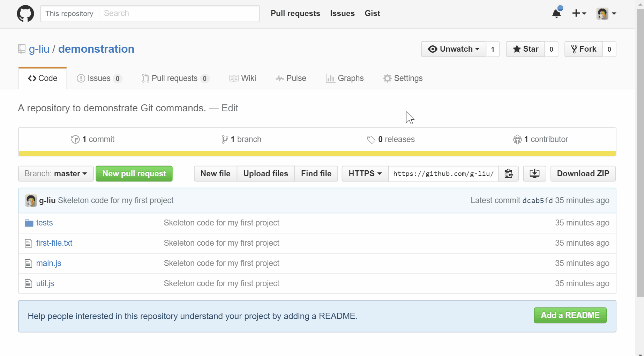Click the yellow language statistics bar
The image size is (644, 356).
[317, 154]
